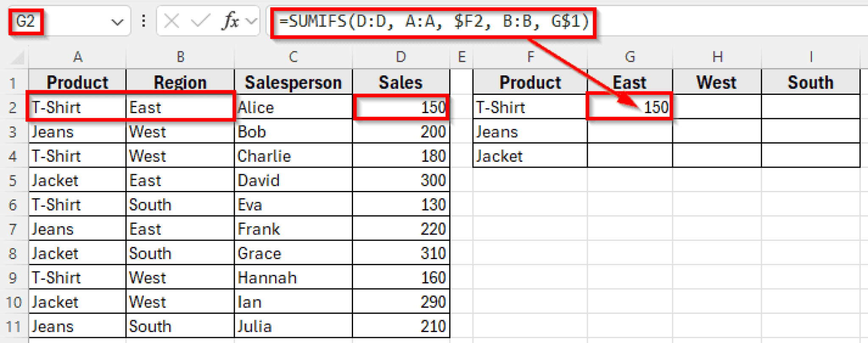
Task: Click the row 1 header
Action: click(15, 82)
